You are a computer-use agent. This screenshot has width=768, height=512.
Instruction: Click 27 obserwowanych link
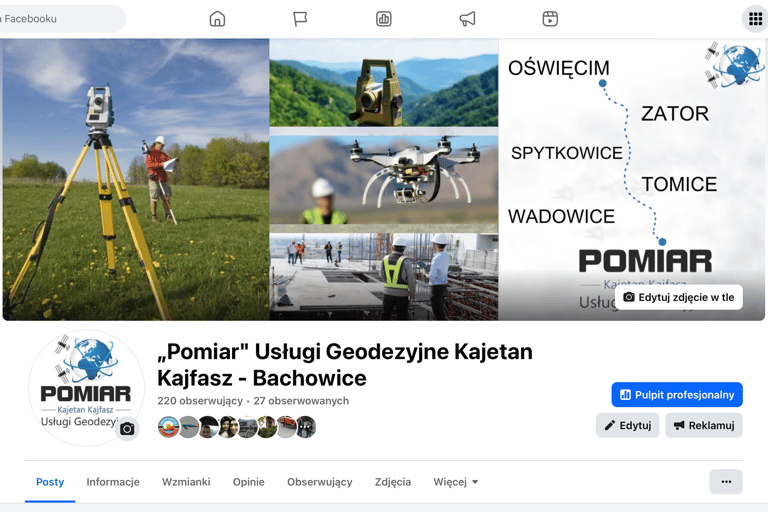pos(301,401)
